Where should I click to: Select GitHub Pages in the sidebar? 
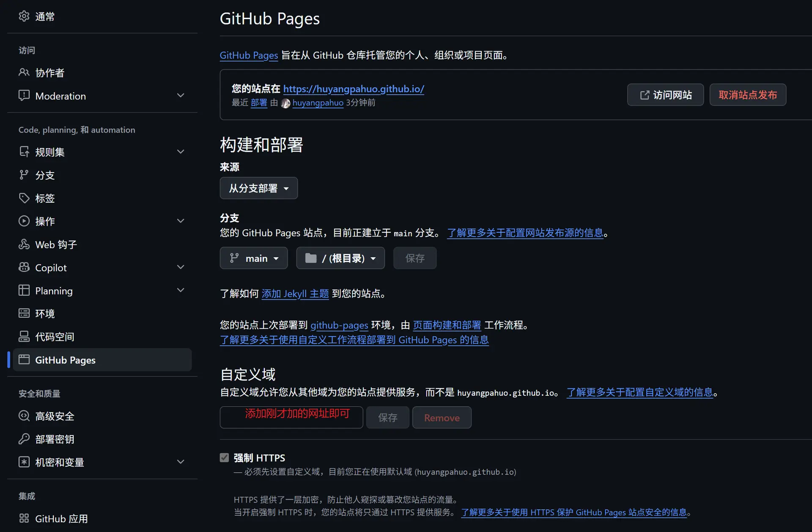(x=102, y=360)
